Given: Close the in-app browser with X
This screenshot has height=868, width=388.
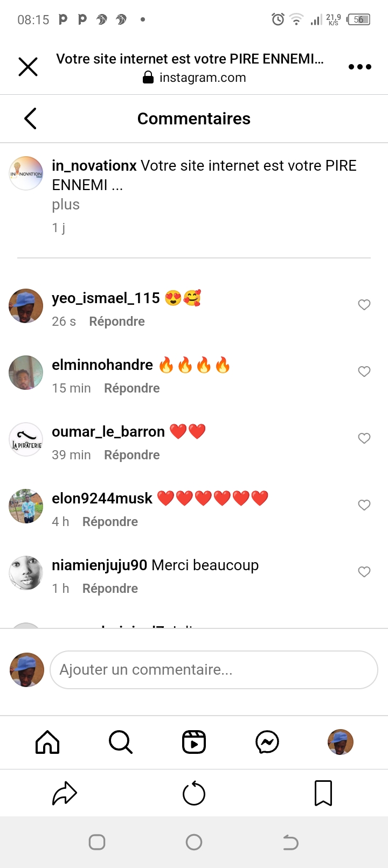Looking at the screenshot, I should click(28, 67).
